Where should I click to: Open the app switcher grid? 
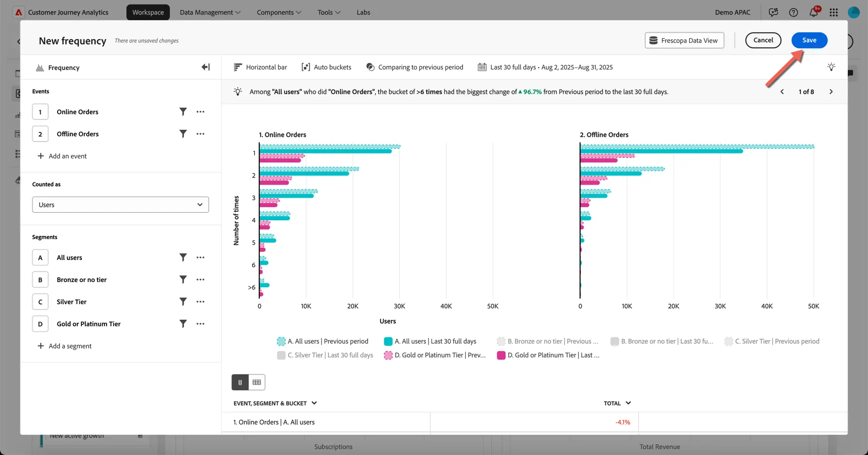coord(834,12)
